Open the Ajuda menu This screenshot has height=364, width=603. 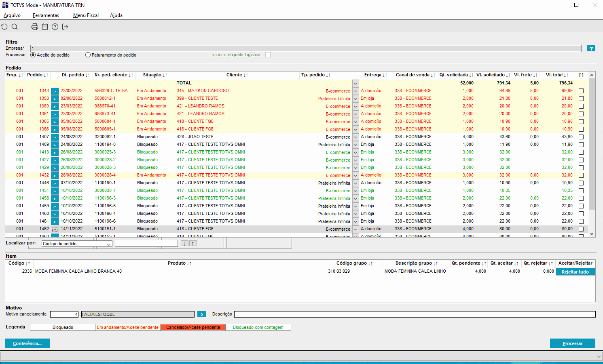pyautogui.click(x=116, y=15)
